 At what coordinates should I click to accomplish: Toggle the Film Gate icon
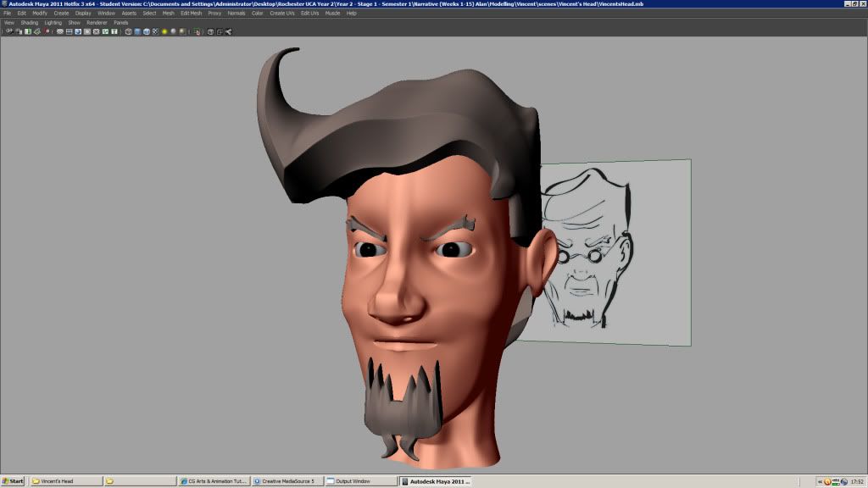[x=70, y=31]
